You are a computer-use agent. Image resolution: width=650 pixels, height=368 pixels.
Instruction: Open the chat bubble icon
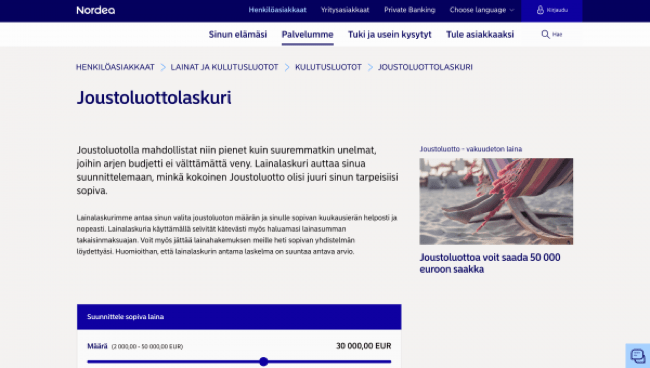(x=638, y=356)
